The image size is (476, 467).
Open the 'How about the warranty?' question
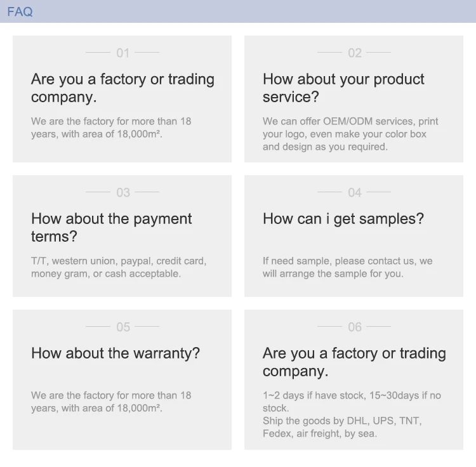115,353
